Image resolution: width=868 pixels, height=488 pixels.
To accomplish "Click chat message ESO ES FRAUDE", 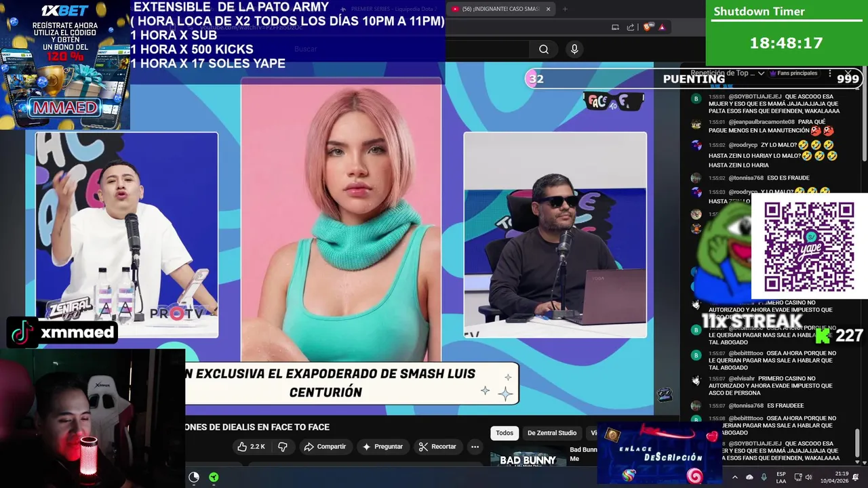I will click(788, 178).
